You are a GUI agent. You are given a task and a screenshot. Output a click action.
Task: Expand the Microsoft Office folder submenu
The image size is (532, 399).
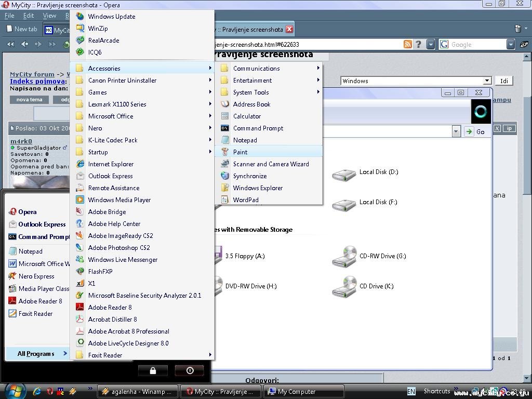pos(111,116)
